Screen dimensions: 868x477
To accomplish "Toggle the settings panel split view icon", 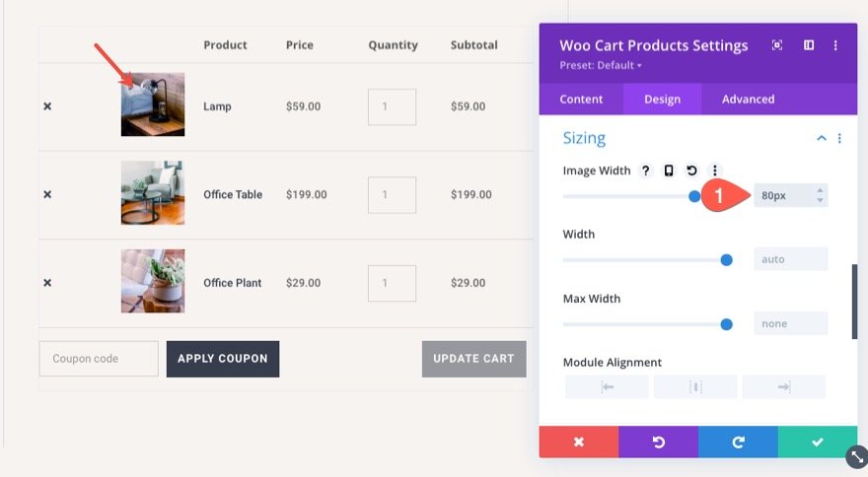I will [x=809, y=45].
